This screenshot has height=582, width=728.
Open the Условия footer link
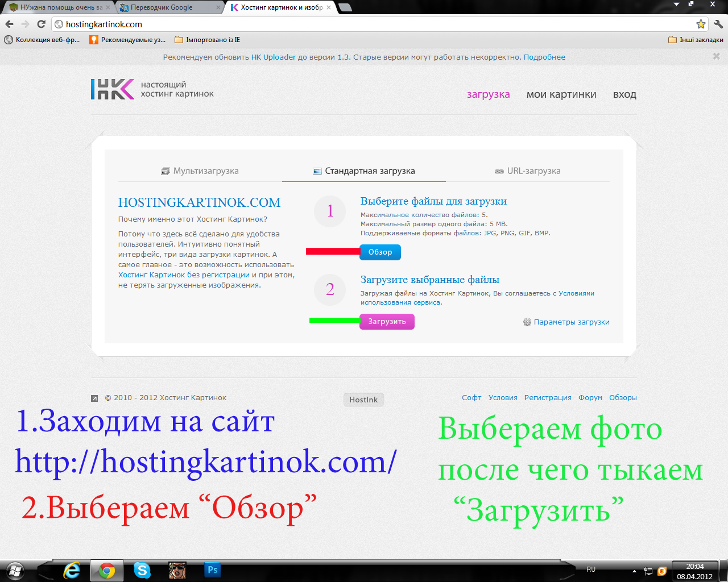pos(503,398)
